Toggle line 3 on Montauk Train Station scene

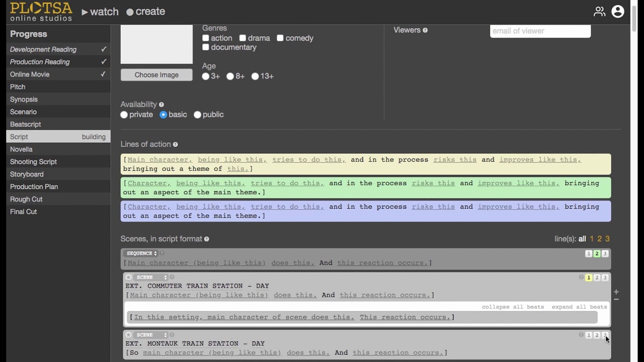pyautogui.click(x=605, y=335)
